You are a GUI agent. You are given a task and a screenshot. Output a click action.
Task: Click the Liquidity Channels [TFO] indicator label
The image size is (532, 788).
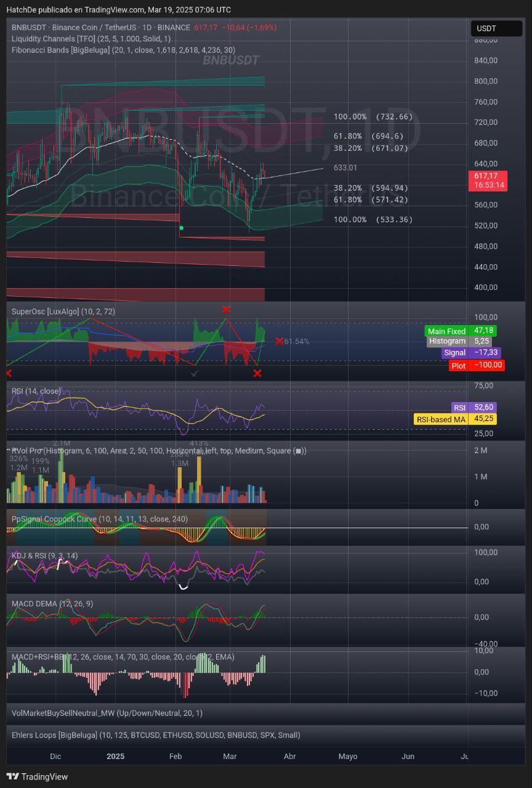tap(91, 39)
